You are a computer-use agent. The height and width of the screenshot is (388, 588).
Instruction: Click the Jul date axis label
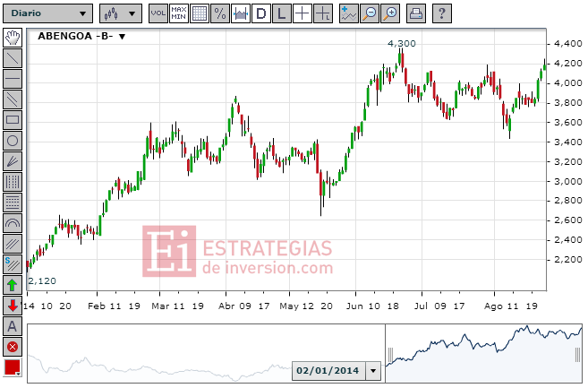click(421, 306)
